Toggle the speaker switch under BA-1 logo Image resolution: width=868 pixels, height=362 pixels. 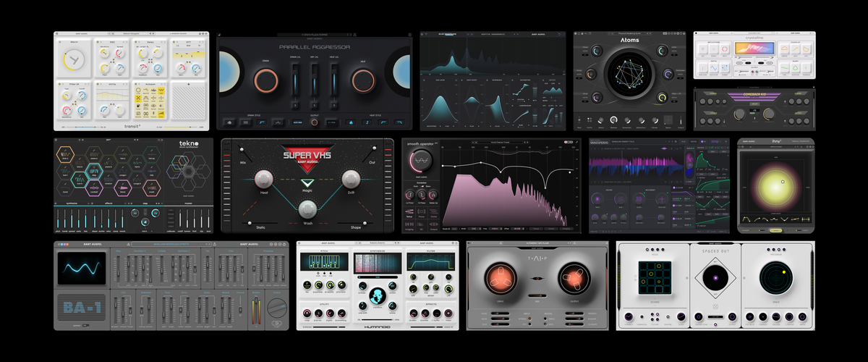(x=86, y=326)
